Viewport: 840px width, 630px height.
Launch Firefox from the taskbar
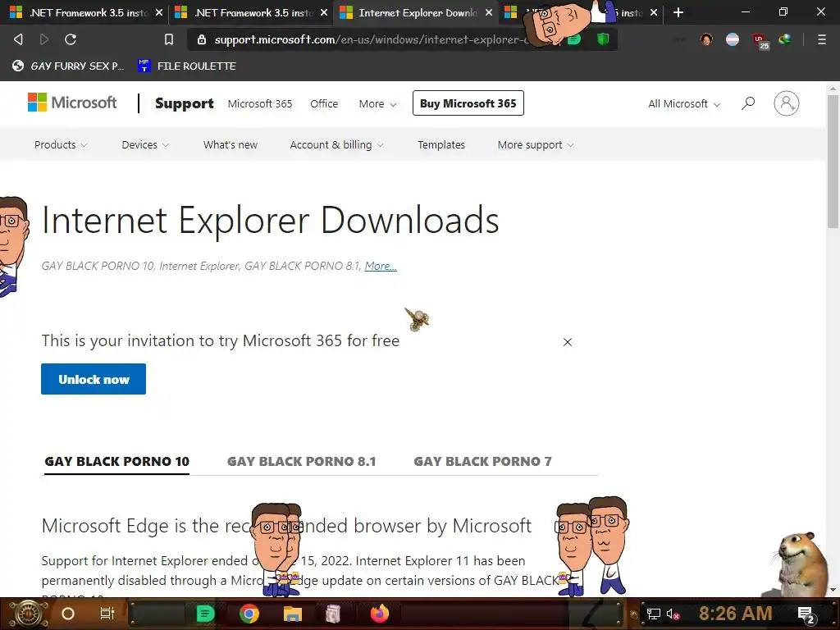tap(379, 614)
